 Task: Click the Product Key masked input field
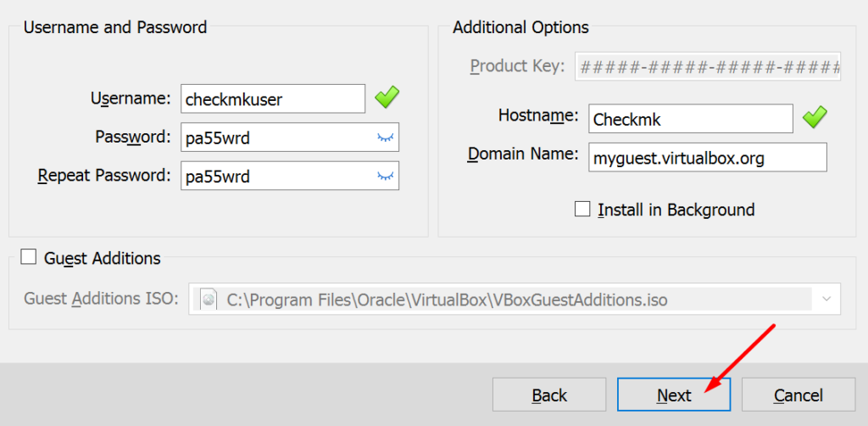[x=708, y=67]
